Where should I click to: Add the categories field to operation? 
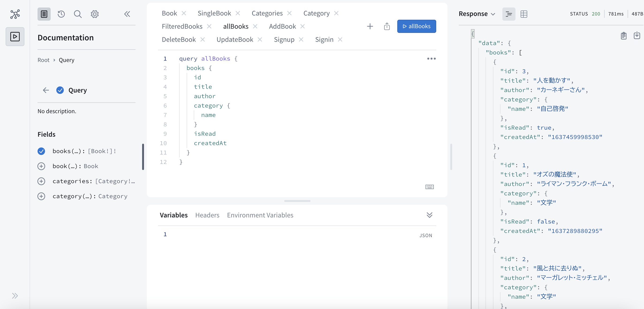41,181
